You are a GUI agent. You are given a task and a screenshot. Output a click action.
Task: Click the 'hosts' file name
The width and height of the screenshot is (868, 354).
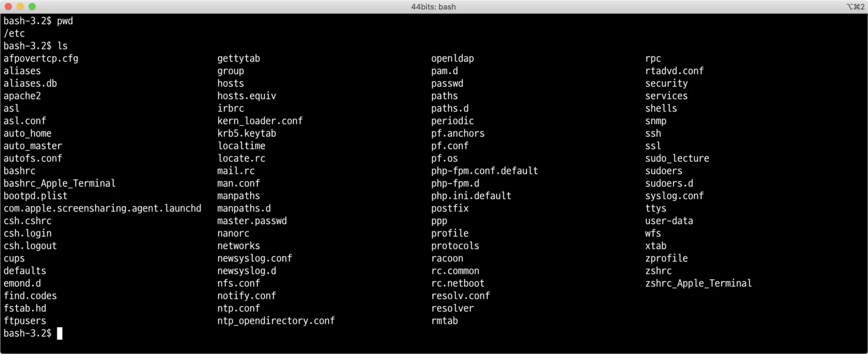coord(230,83)
